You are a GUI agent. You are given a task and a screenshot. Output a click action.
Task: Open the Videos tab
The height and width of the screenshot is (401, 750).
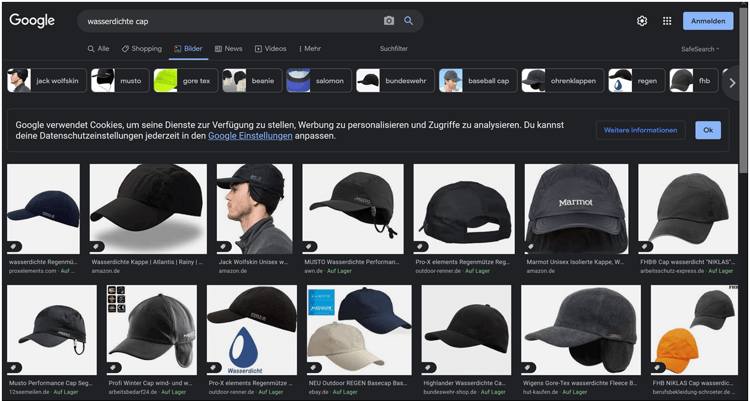tap(271, 49)
